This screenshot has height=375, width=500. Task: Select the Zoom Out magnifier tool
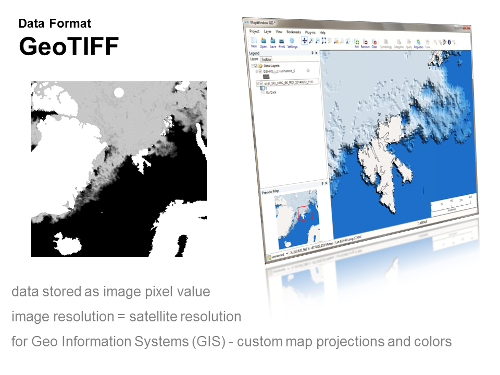point(317,41)
